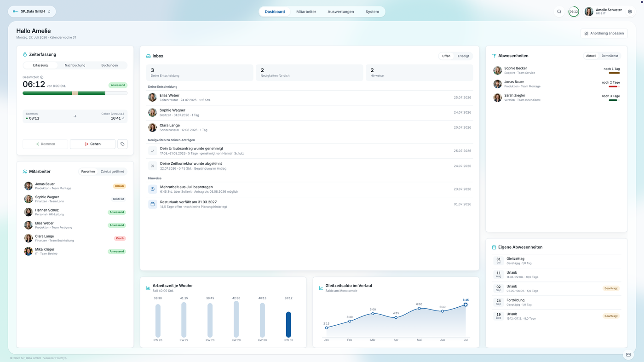Screen dimensions: 644x362
Task: Click the Jul data point showing 6:45
Action: pos(466,305)
